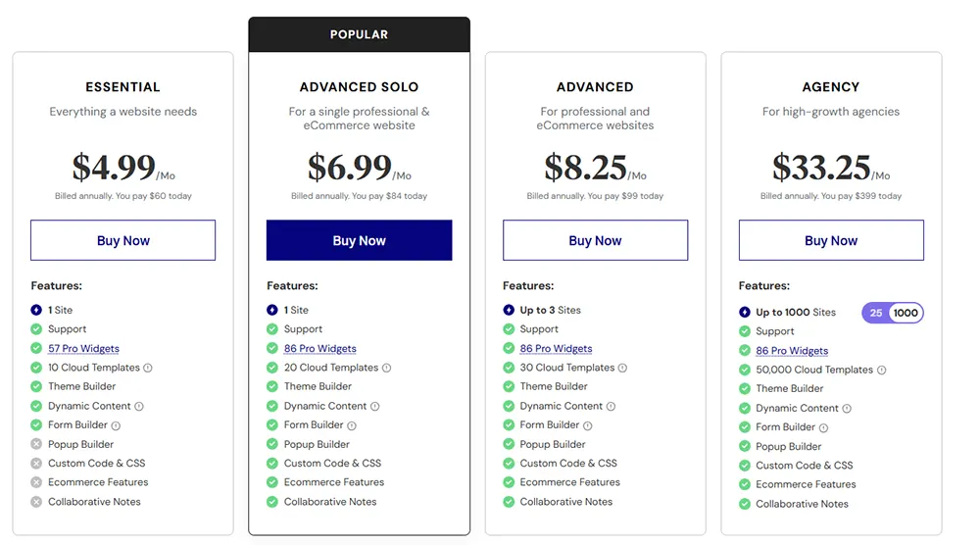Viewport: 980px width, 545px height.
Task: Click blue site icon next to Up to 3 Sites
Action: click(x=509, y=310)
